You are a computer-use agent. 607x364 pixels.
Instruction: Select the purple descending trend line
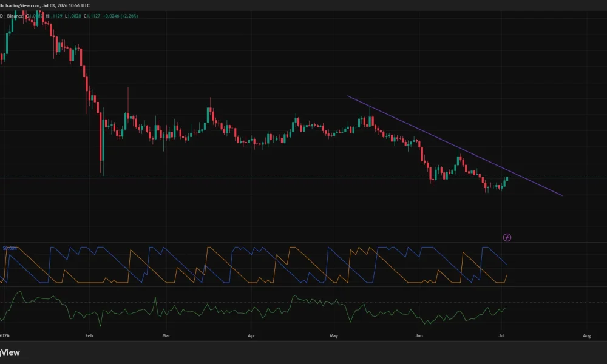point(455,146)
